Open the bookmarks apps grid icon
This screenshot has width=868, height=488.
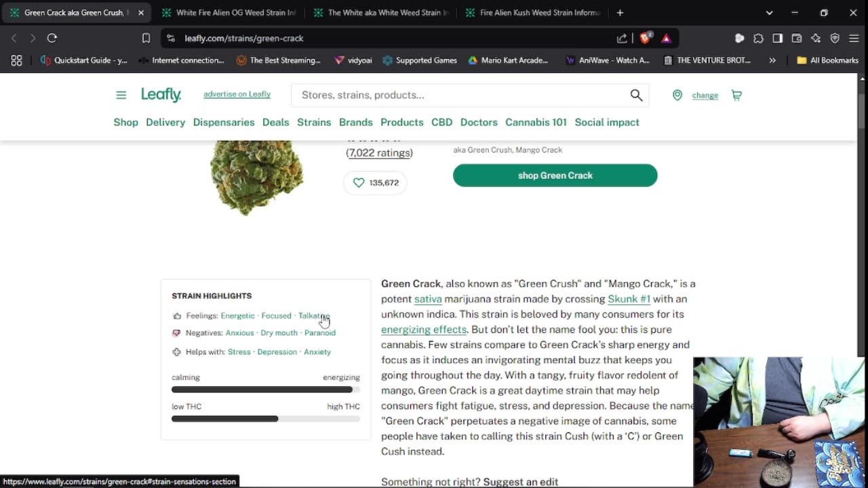[16, 60]
